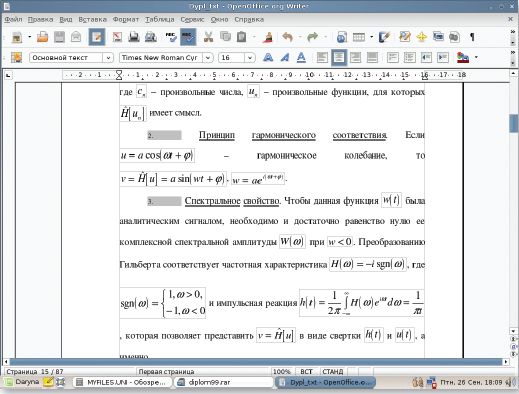
Task: Increase indent icon
Action: tap(443, 58)
